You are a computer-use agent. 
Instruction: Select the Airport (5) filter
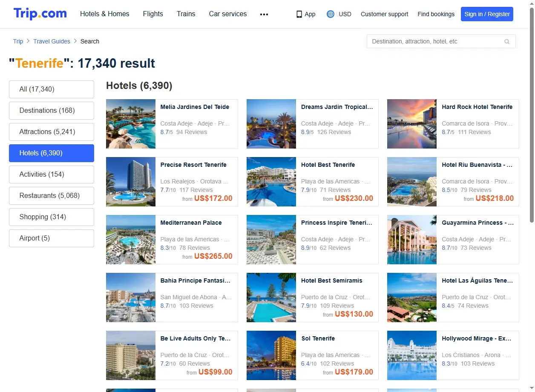tap(52, 238)
